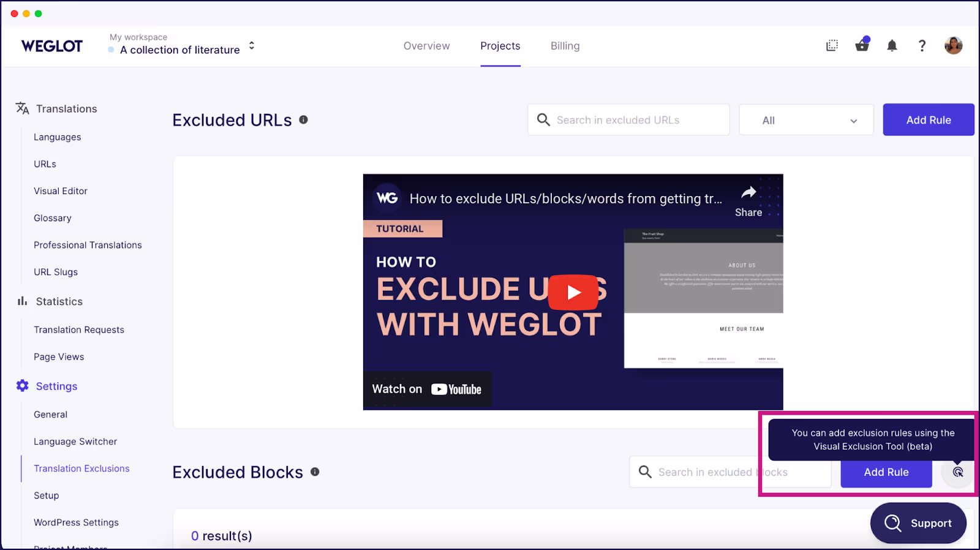Click the "A collection of literature" project name

coord(180,50)
